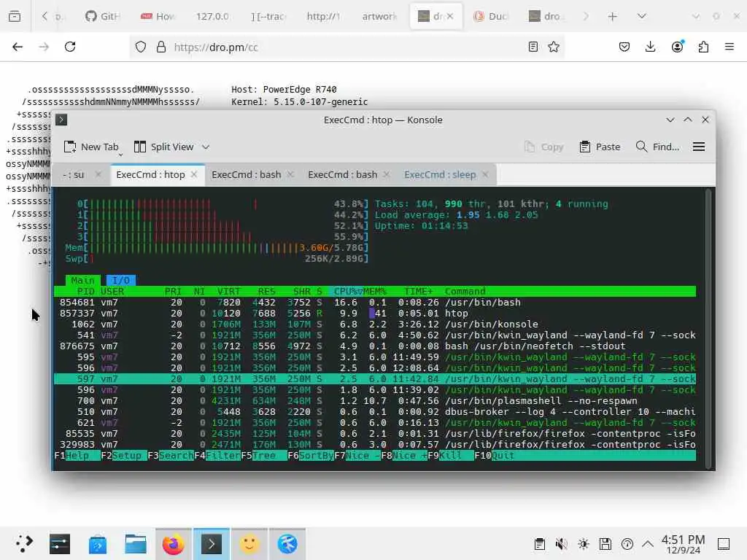Close the ExecCmd : sleep tab
747x560 pixels.
click(x=485, y=175)
